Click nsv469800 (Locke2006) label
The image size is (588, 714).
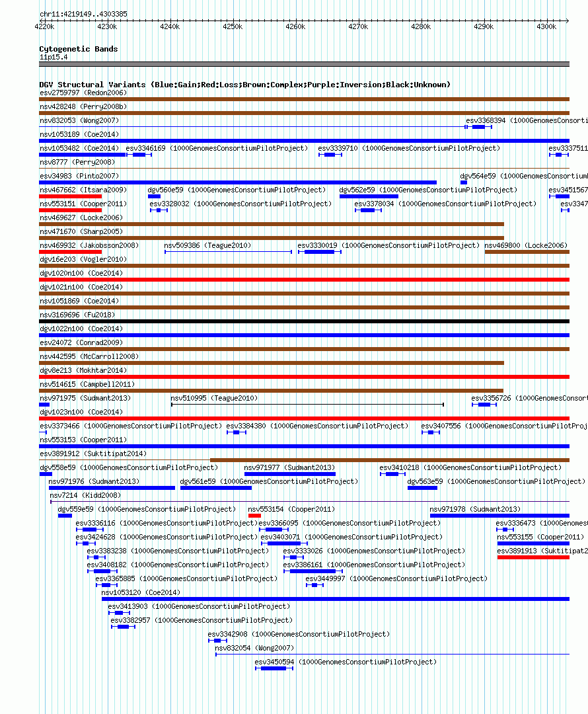pyautogui.click(x=526, y=245)
